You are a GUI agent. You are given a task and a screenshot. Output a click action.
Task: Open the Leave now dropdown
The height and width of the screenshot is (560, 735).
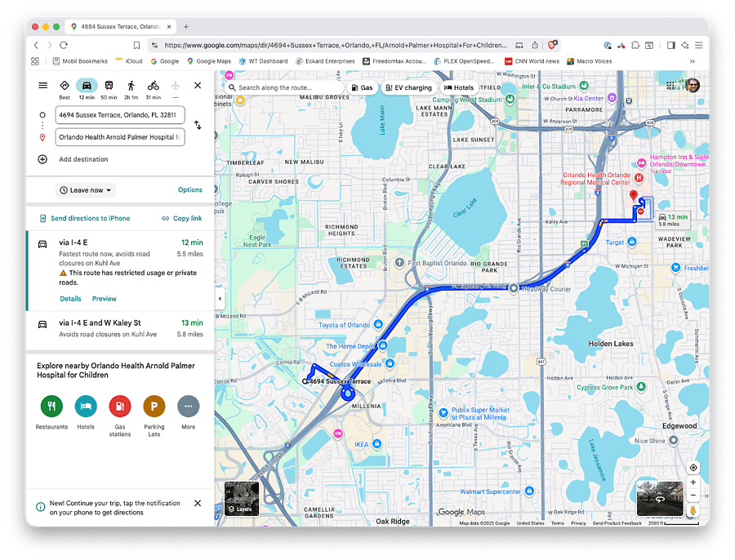point(86,190)
